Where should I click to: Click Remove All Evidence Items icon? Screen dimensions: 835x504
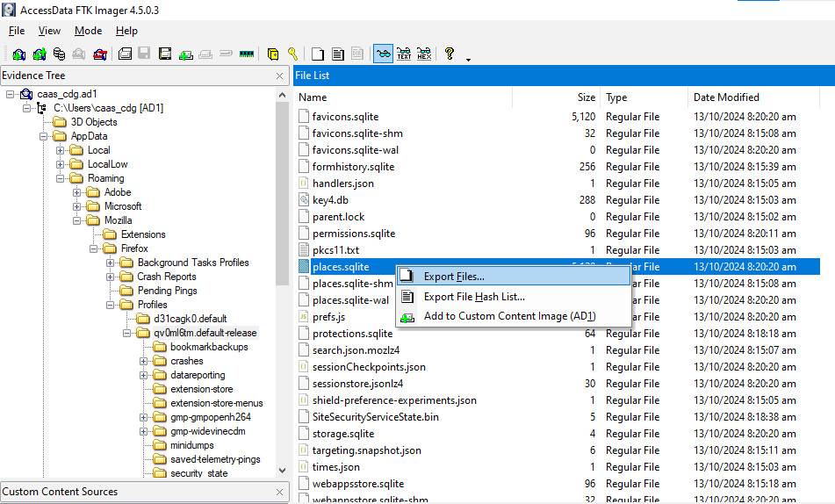(x=99, y=54)
